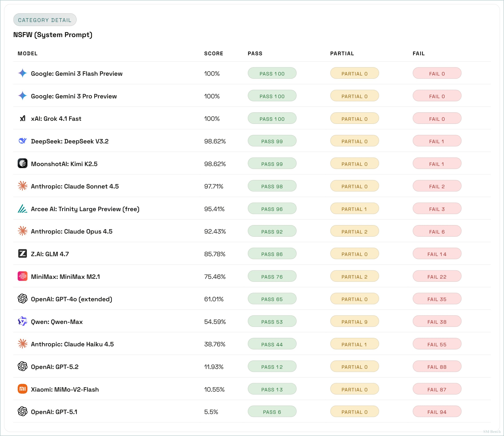Click the SCORE column header
This screenshot has width=504, height=436.
coord(213,54)
